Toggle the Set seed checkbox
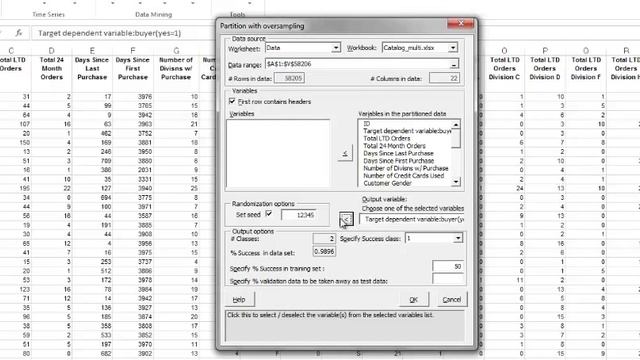This screenshot has height=360, width=640. click(269, 213)
